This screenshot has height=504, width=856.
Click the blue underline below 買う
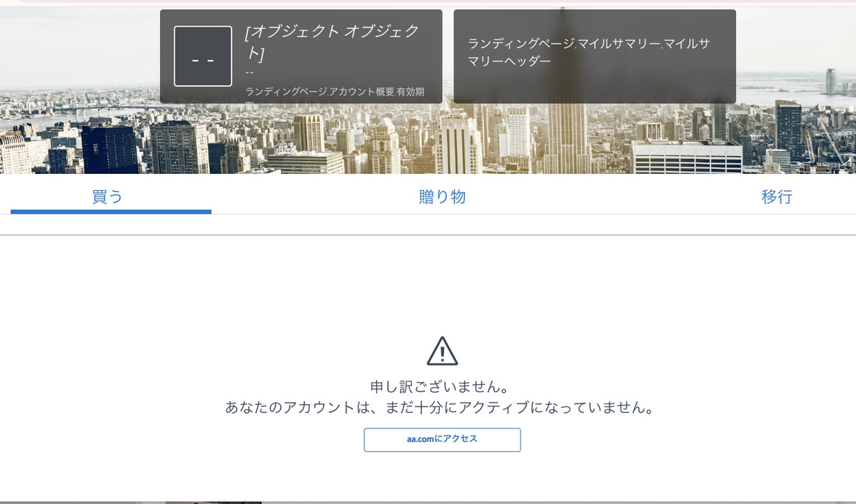click(x=110, y=212)
